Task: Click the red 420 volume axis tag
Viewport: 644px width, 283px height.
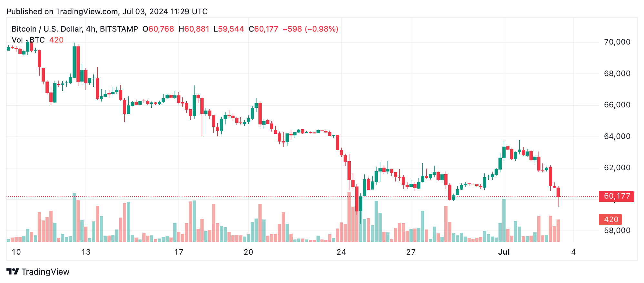Action: (610, 220)
